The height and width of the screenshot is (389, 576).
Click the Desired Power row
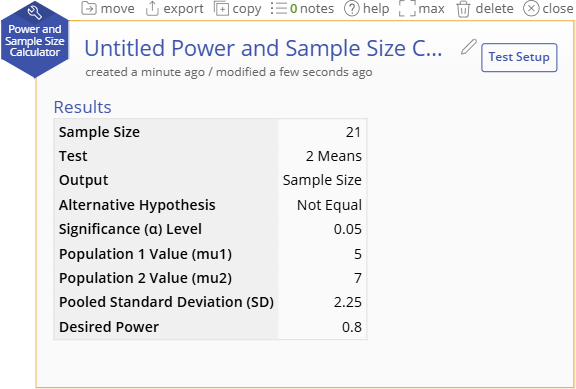tap(210, 327)
